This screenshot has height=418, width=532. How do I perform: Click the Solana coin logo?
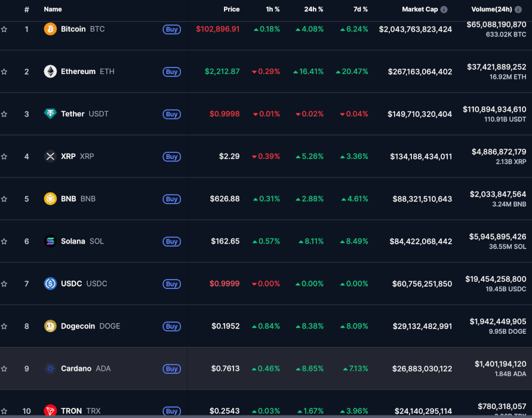pos(50,241)
